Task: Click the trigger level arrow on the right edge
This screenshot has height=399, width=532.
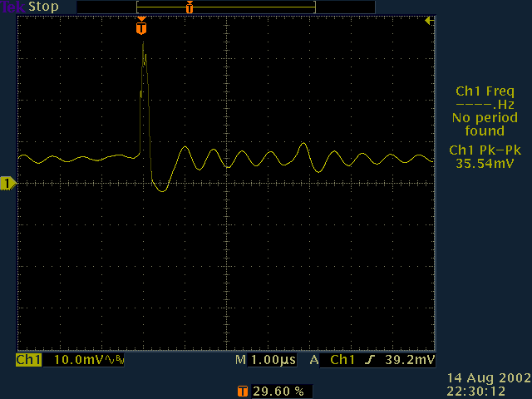Action: [x=427, y=21]
